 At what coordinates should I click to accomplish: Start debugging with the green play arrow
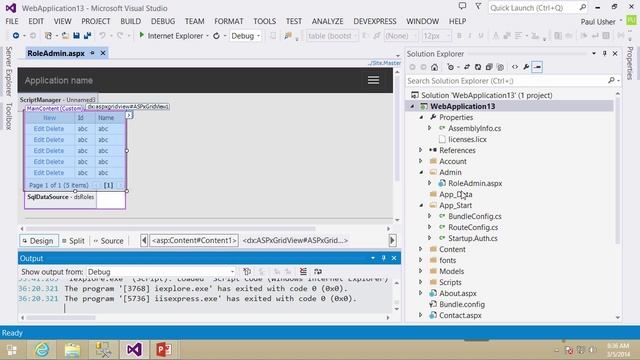coord(142,35)
